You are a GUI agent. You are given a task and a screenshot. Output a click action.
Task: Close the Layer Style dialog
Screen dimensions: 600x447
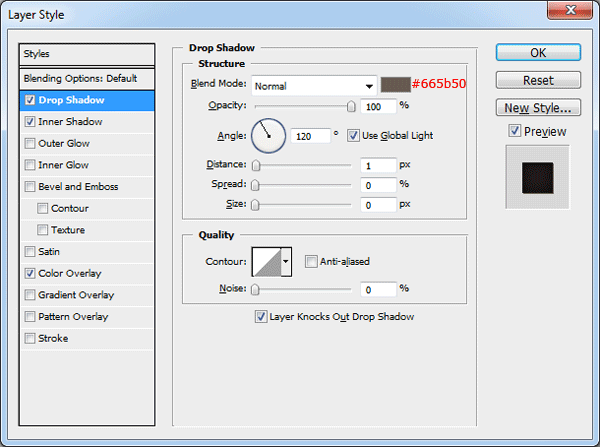[570, 10]
